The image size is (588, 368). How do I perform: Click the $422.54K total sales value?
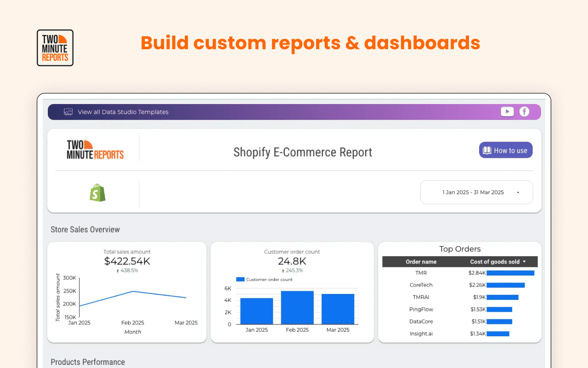[127, 261]
